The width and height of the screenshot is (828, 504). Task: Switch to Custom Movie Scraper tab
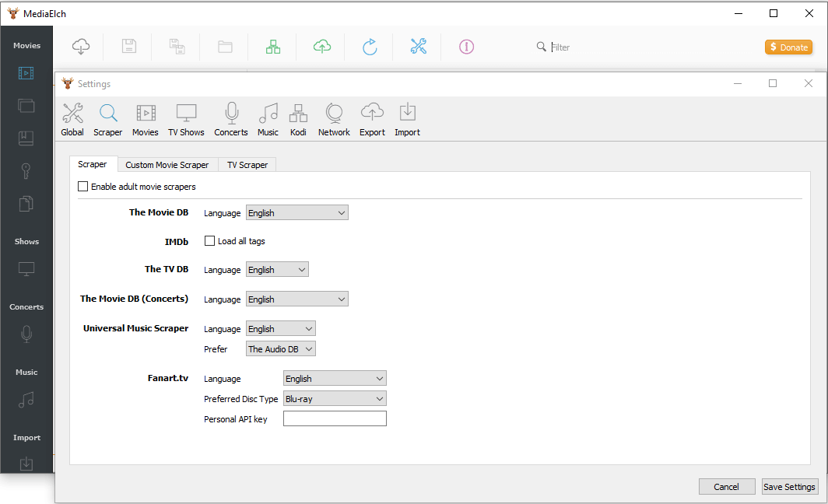point(167,165)
